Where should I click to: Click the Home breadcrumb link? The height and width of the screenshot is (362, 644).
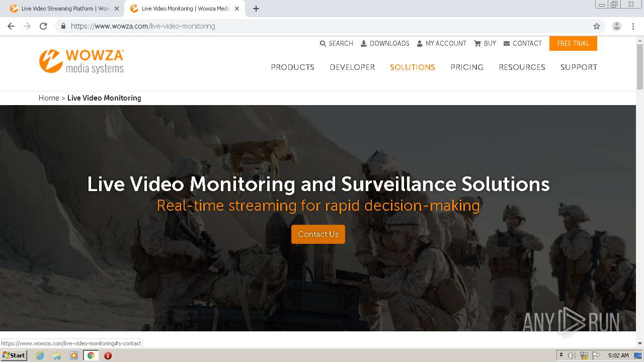click(49, 98)
